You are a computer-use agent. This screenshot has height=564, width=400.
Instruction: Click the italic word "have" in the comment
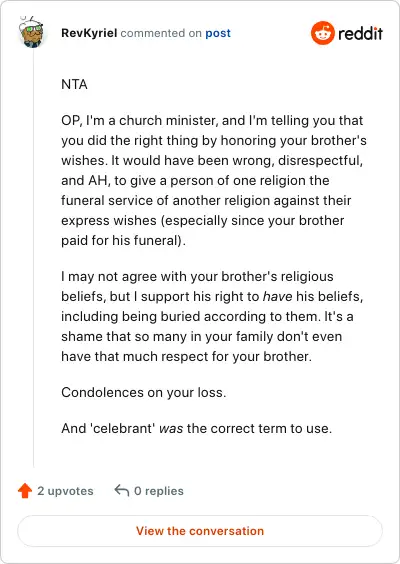277,296
